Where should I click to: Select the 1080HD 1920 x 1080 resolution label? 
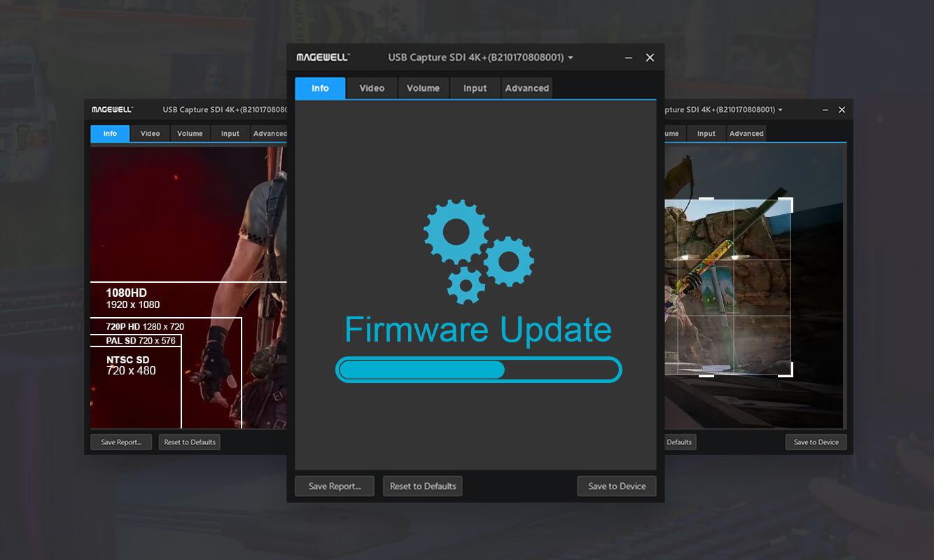pos(132,298)
